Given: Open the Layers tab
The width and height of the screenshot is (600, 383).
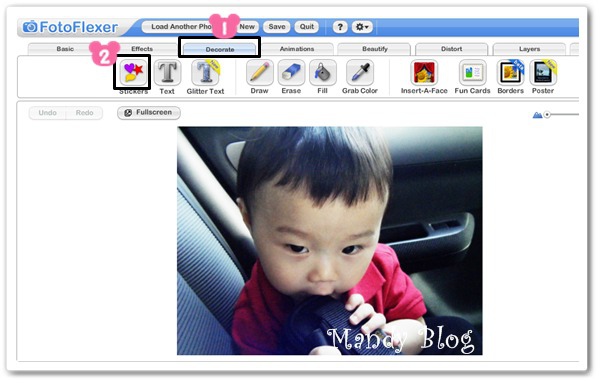Looking at the screenshot, I should coord(530,49).
